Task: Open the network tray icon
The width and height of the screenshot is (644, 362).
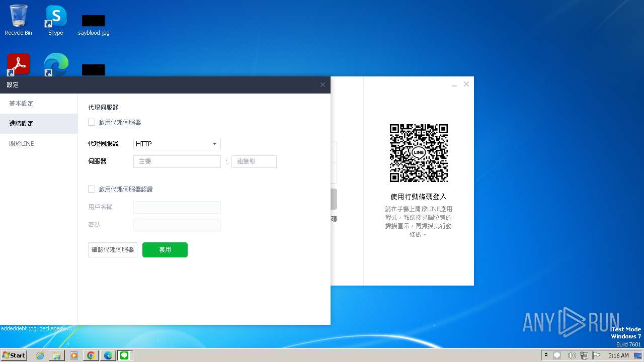Action: 584,355
